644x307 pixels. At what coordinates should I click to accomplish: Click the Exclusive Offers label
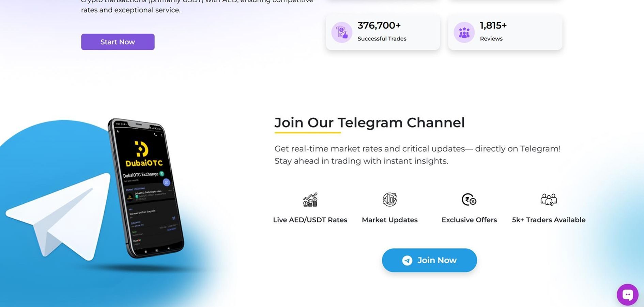click(x=469, y=220)
